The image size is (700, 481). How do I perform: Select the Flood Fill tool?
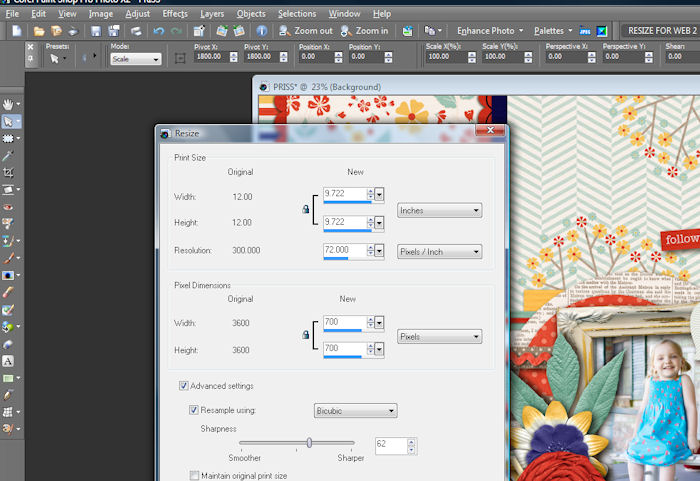8,327
